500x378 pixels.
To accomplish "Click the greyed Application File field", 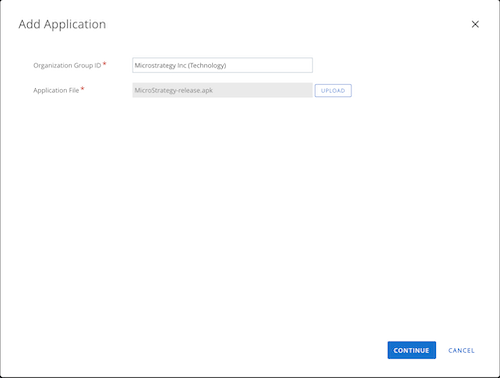I will click(x=222, y=90).
